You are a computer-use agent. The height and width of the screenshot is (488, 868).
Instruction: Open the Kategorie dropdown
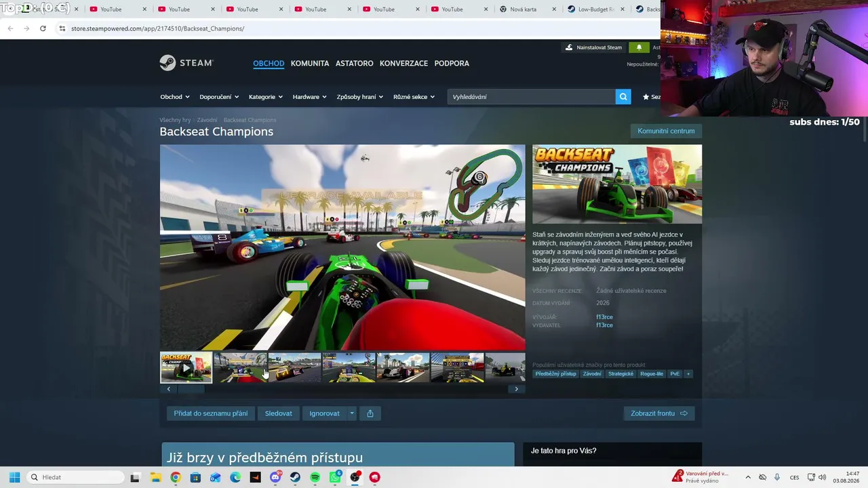pos(266,97)
